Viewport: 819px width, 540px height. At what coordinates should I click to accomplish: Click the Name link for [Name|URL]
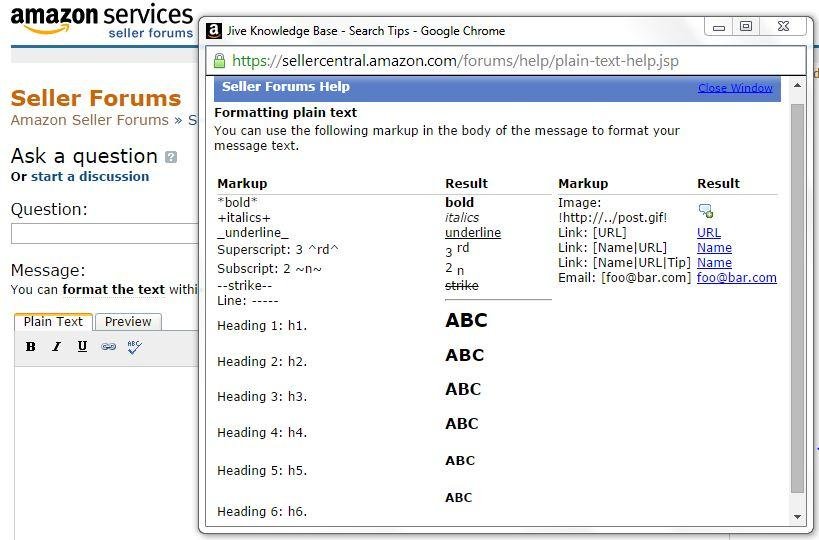[714, 248]
